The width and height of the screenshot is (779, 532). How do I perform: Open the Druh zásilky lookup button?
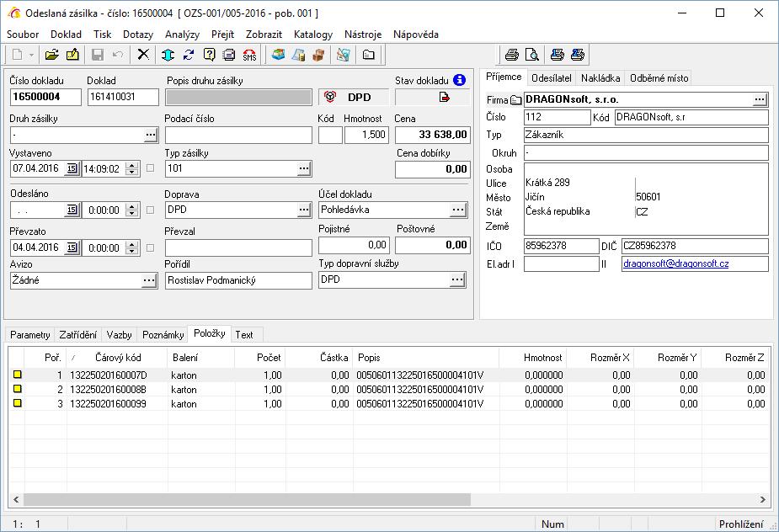click(x=151, y=135)
